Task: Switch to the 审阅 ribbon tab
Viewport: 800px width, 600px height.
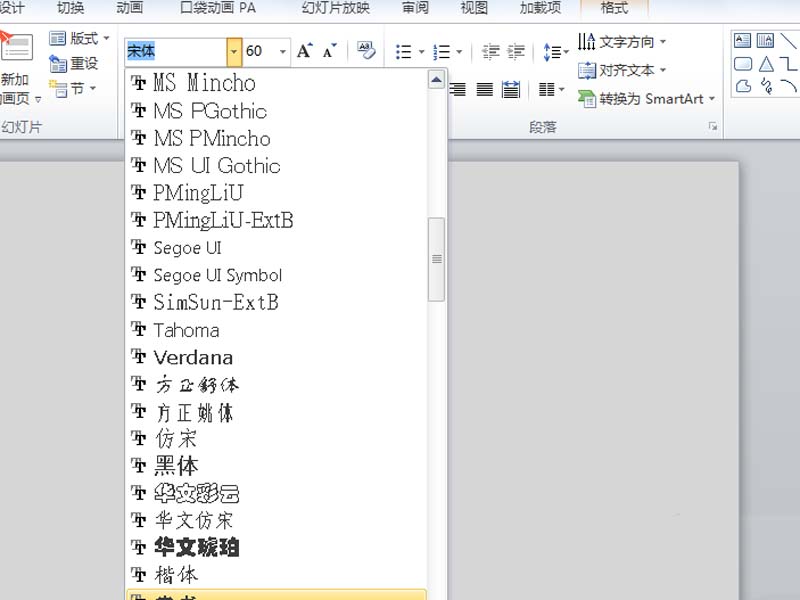Action: [x=414, y=8]
